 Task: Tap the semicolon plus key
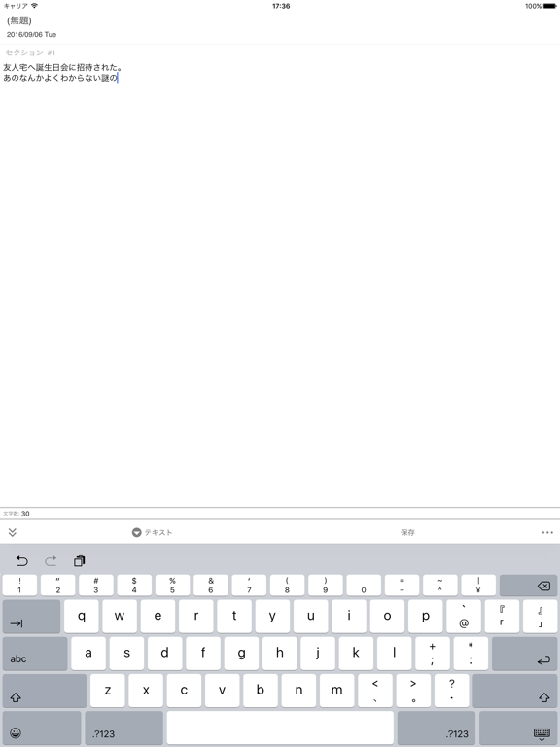tap(433, 654)
